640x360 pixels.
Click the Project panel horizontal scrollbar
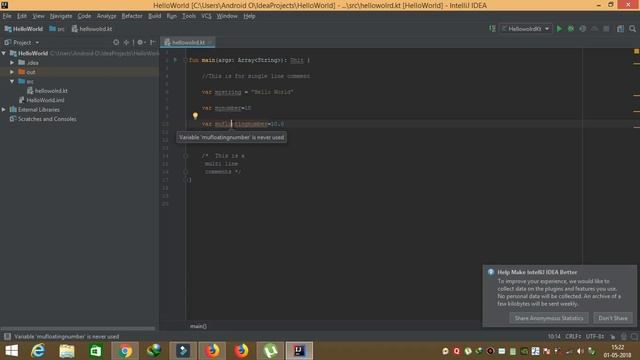78,328
